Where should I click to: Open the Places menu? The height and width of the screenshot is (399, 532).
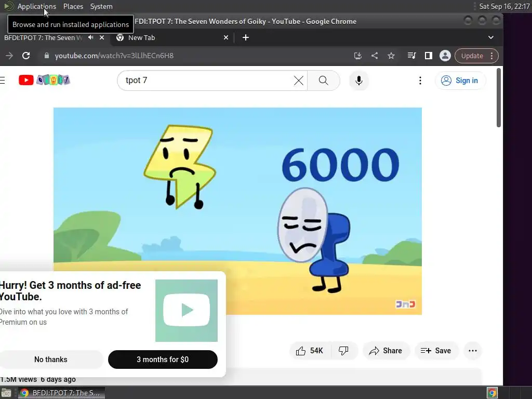point(73,6)
